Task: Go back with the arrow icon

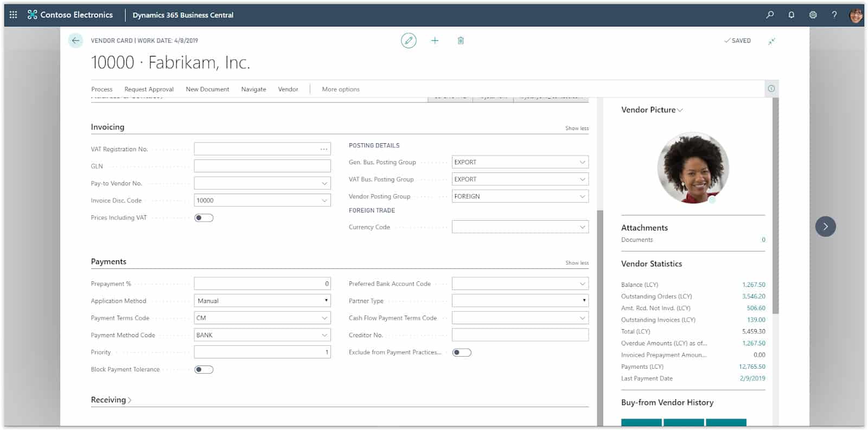Action: (x=75, y=40)
